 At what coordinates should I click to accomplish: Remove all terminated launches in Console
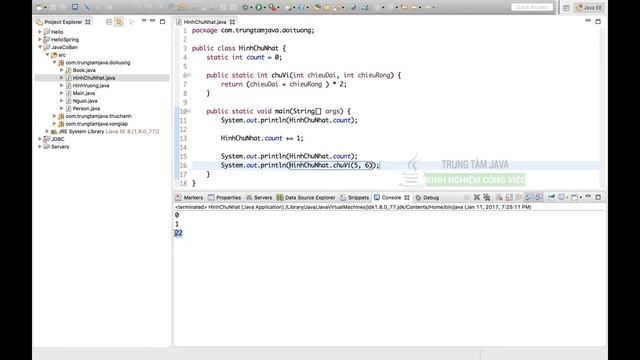(487, 197)
